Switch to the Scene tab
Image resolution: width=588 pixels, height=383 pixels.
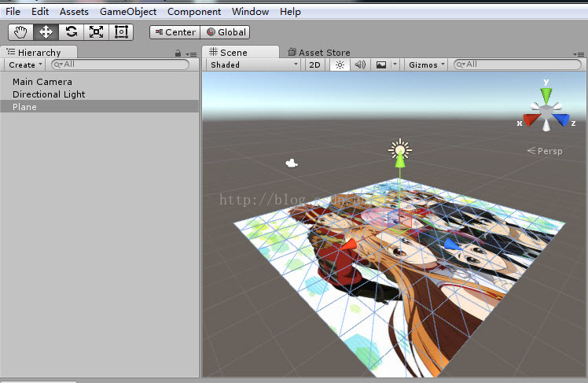pyautogui.click(x=241, y=52)
